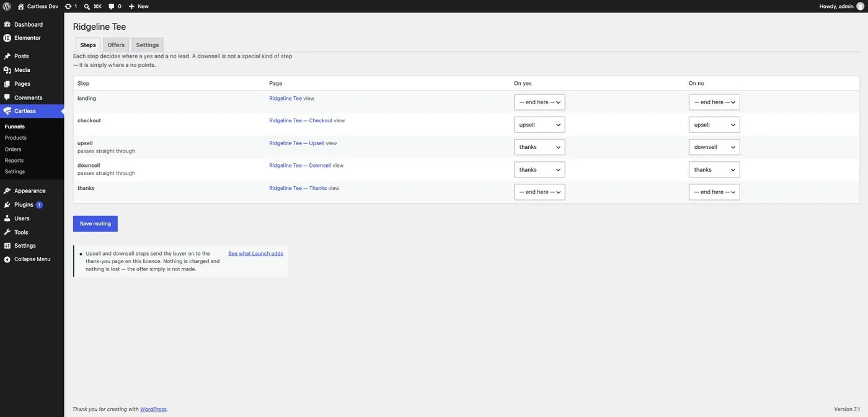Open downsell step On no dropdown
This screenshot has height=417, width=868.
coord(714,170)
